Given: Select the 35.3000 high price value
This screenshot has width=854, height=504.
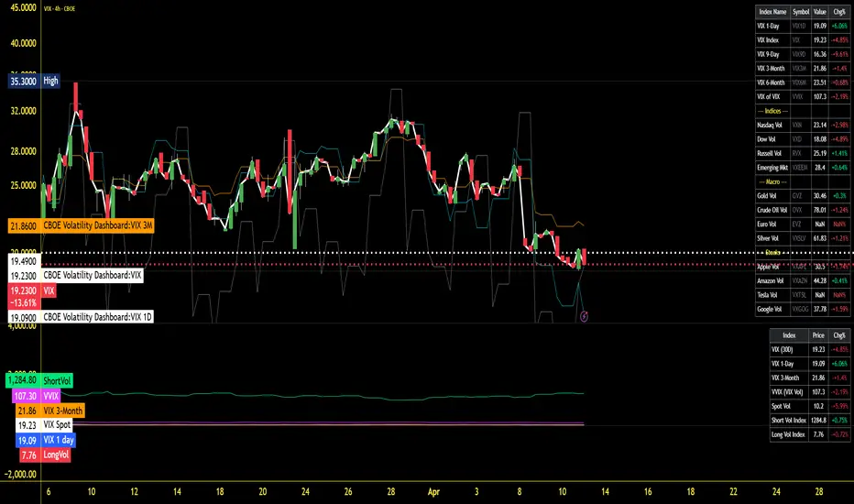Looking at the screenshot, I should click(x=24, y=82).
